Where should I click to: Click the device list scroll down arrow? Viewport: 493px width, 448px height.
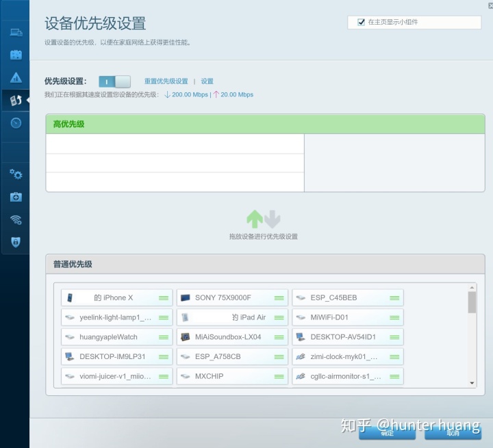[472, 383]
